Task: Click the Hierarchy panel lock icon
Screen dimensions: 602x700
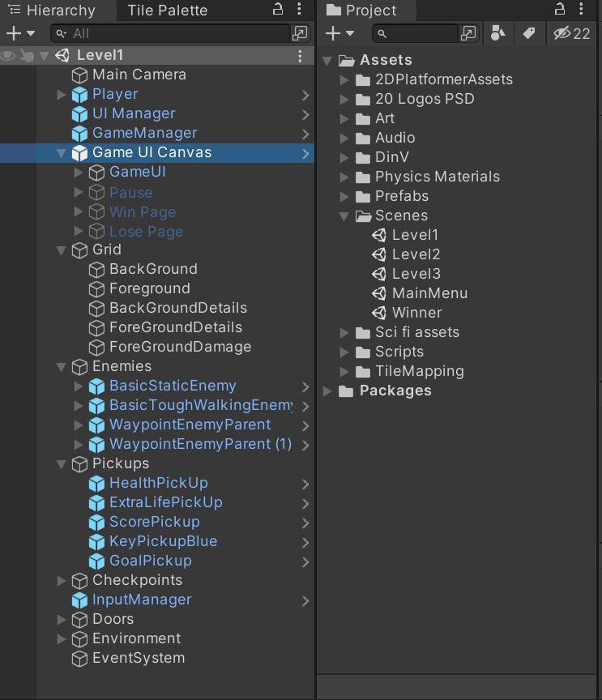Action: (278, 10)
